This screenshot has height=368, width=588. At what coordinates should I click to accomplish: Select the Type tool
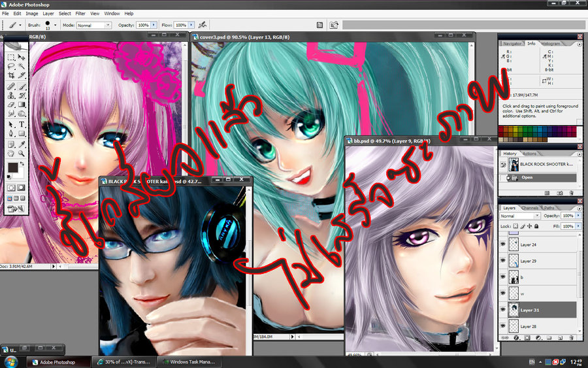point(22,124)
